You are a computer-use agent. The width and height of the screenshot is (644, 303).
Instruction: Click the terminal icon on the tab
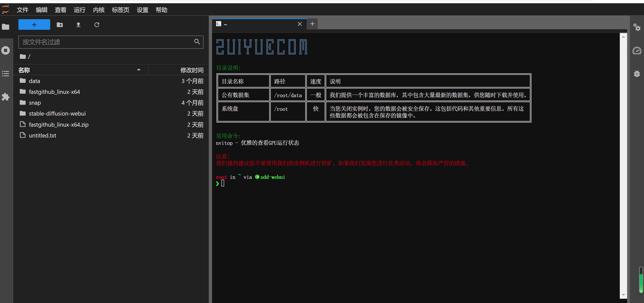click(219, 24)
